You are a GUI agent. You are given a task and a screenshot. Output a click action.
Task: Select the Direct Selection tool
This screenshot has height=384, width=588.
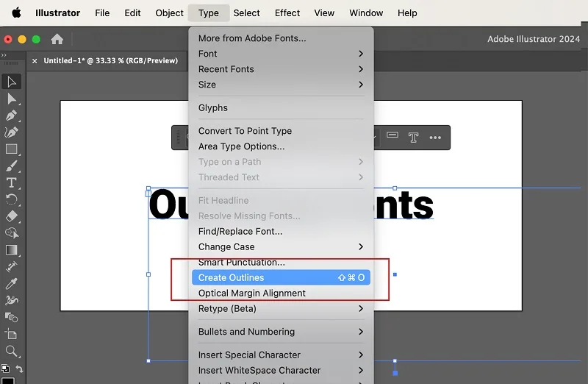12,99
